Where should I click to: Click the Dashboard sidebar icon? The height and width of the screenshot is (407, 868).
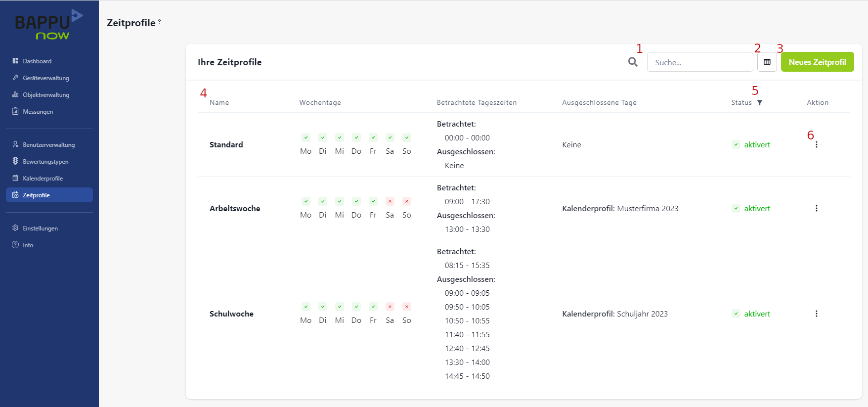click(x=15, y=61)
